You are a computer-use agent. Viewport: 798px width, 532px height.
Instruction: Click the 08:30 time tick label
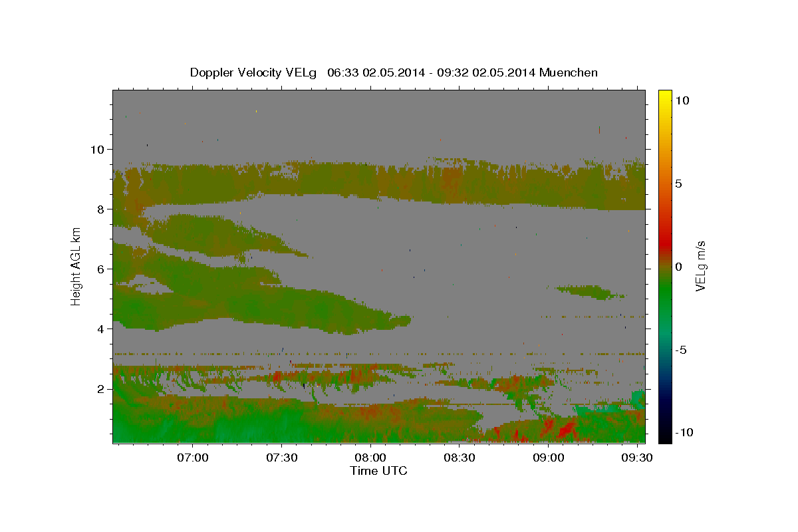click(x=460, y=458)
